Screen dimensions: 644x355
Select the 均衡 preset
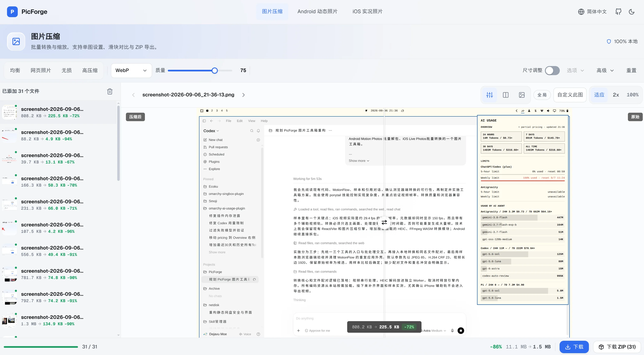pos(15,71)
